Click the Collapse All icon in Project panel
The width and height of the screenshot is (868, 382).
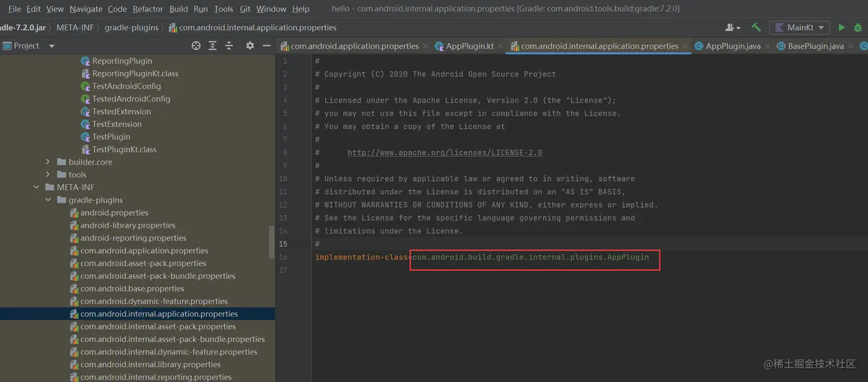[x=228, y=46]
